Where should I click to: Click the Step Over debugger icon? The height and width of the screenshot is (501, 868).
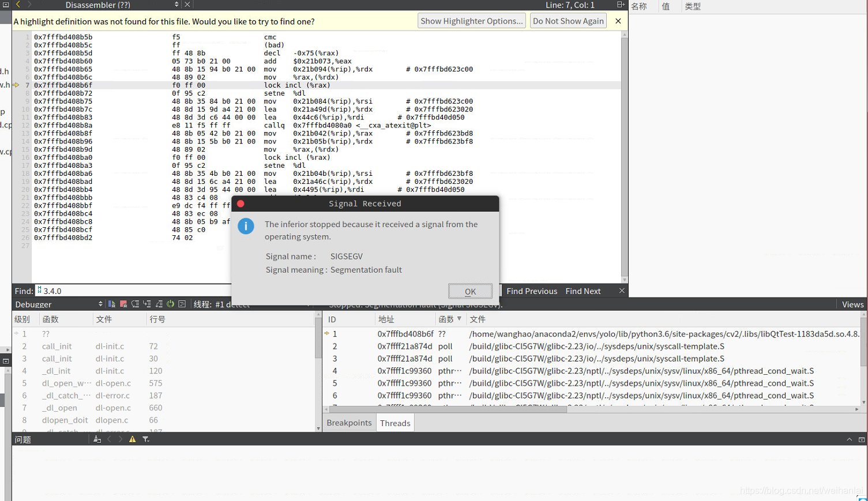(135, 304)
